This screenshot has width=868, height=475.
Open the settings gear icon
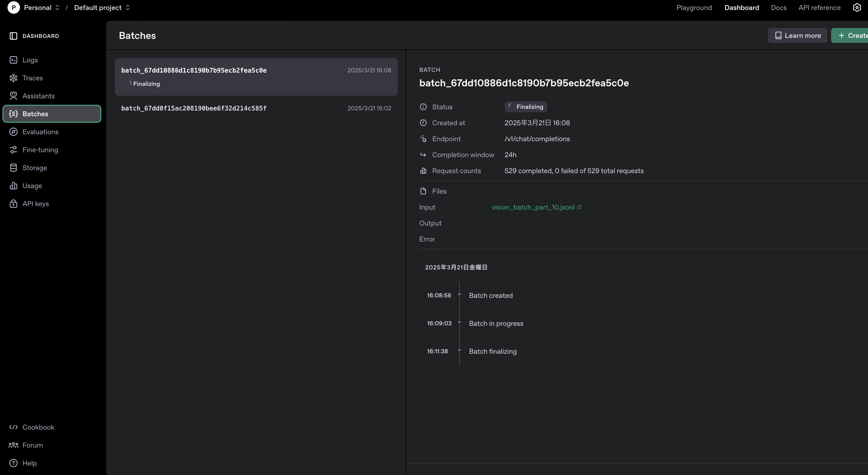(857, 7)
